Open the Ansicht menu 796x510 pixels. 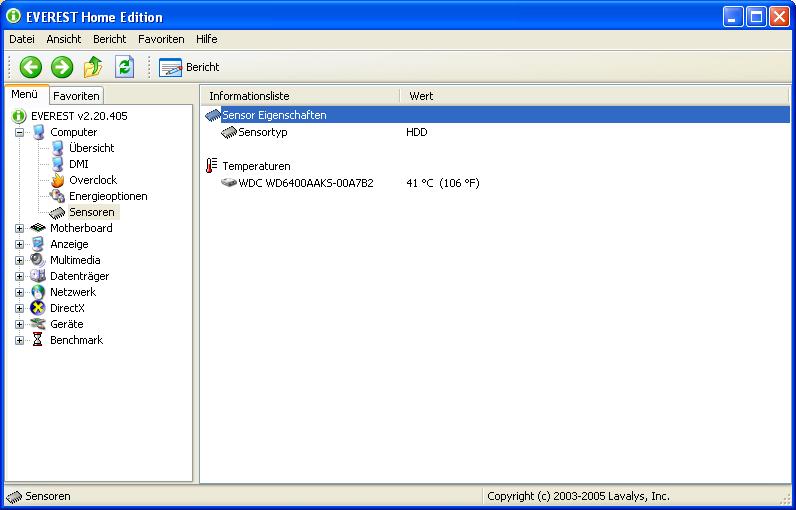coord(64,39)
